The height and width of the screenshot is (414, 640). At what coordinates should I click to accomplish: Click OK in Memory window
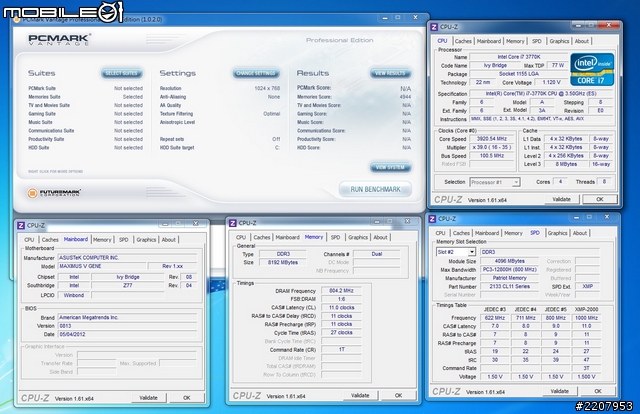(398, 395)
